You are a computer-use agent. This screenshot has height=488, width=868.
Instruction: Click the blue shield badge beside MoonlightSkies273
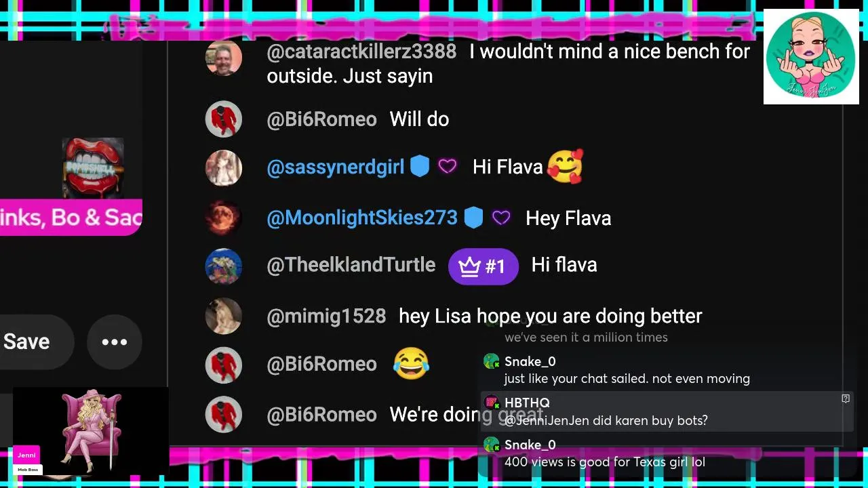473,218
